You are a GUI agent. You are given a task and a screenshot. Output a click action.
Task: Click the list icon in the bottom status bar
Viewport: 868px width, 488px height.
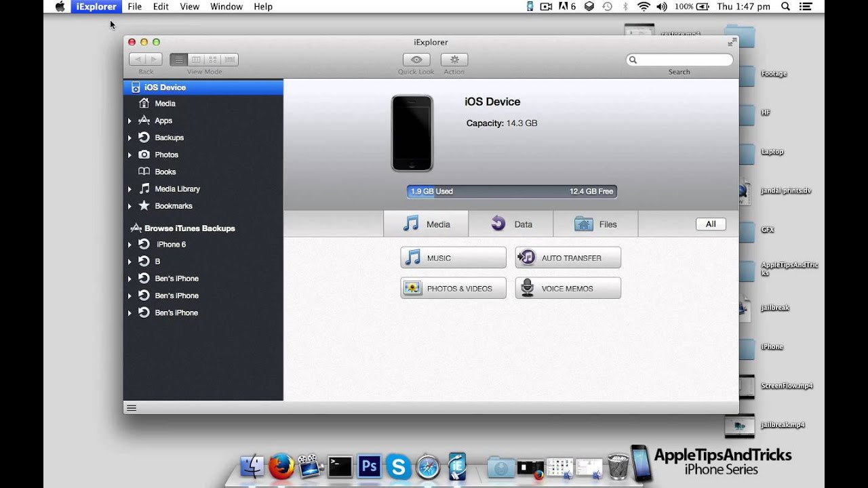click(132, 408)
